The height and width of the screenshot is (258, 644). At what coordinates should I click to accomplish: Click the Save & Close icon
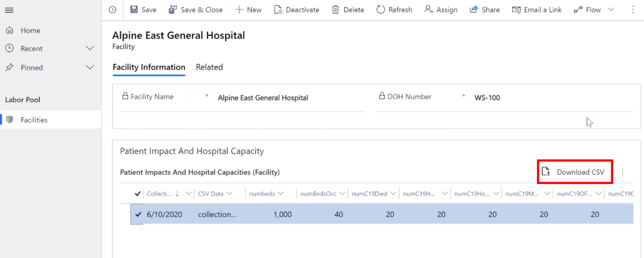click(x=173, y=10)
